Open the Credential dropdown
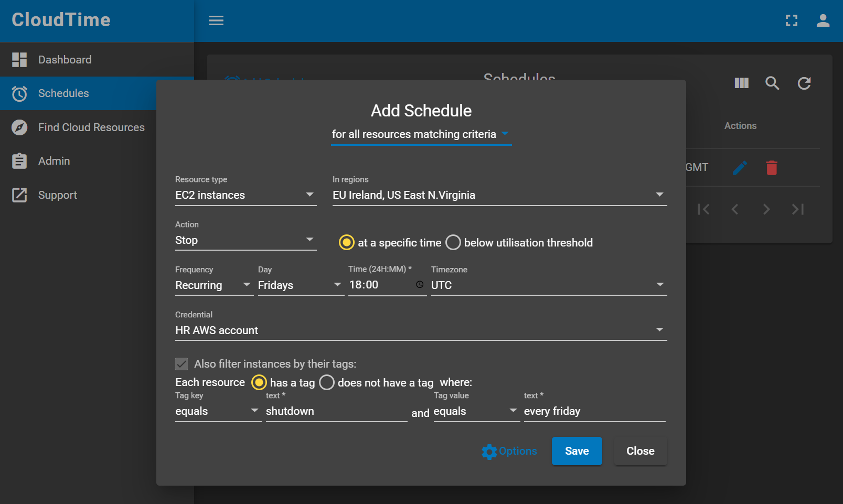The image size is (843, 504). point(421,330)
